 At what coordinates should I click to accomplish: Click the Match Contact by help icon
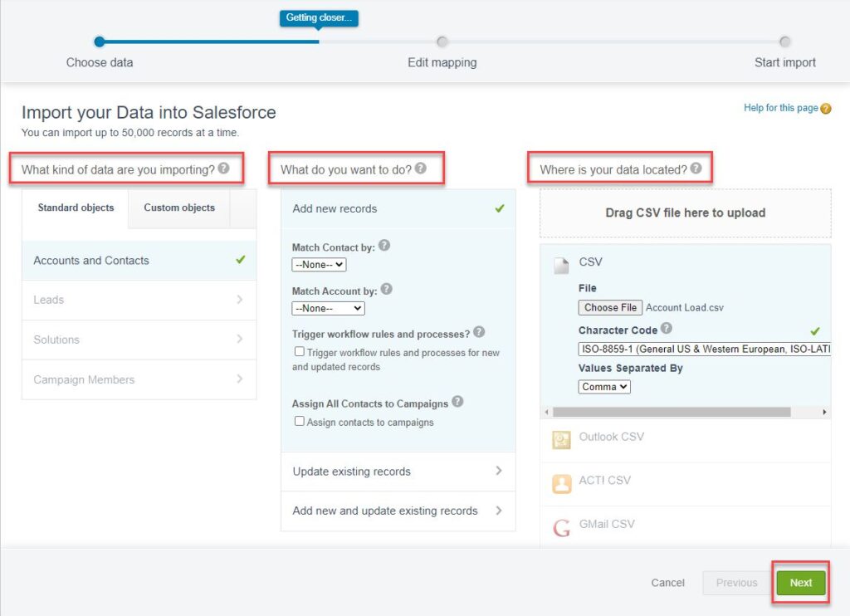(384, 246)
